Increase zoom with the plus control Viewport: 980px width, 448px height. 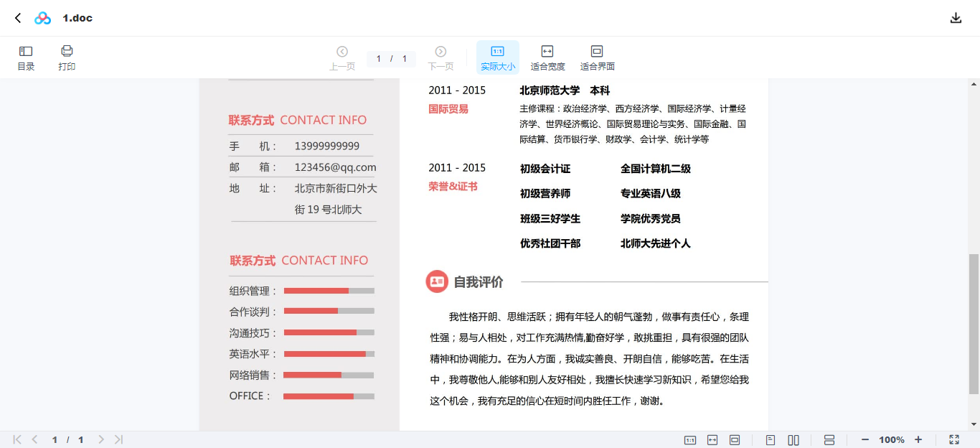point(919,439)
